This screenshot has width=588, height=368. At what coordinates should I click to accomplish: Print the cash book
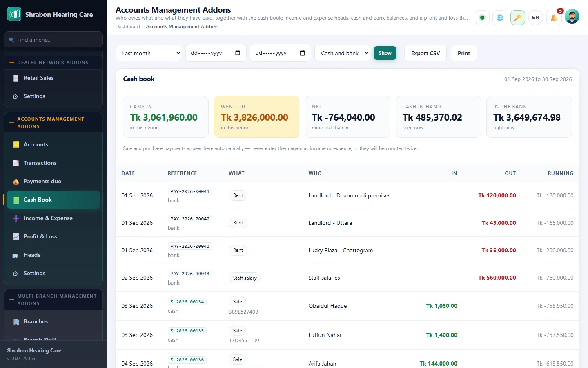tap(464, 53)
